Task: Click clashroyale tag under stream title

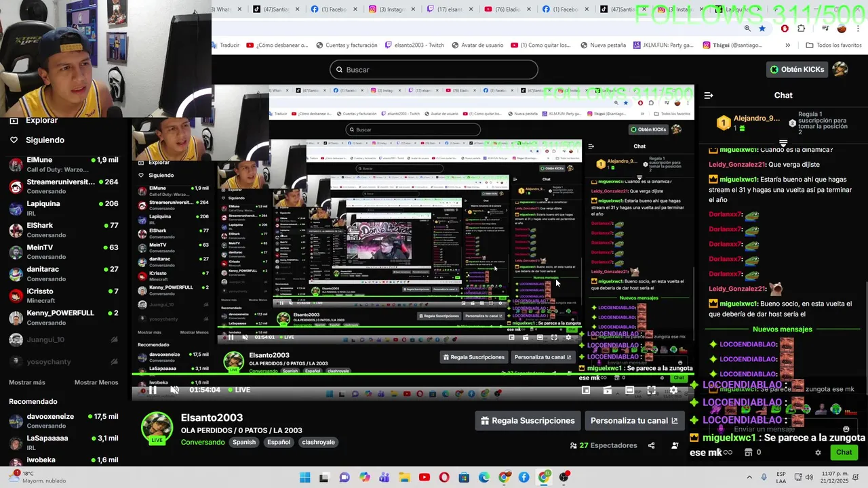Action: [x=318, y=442]
